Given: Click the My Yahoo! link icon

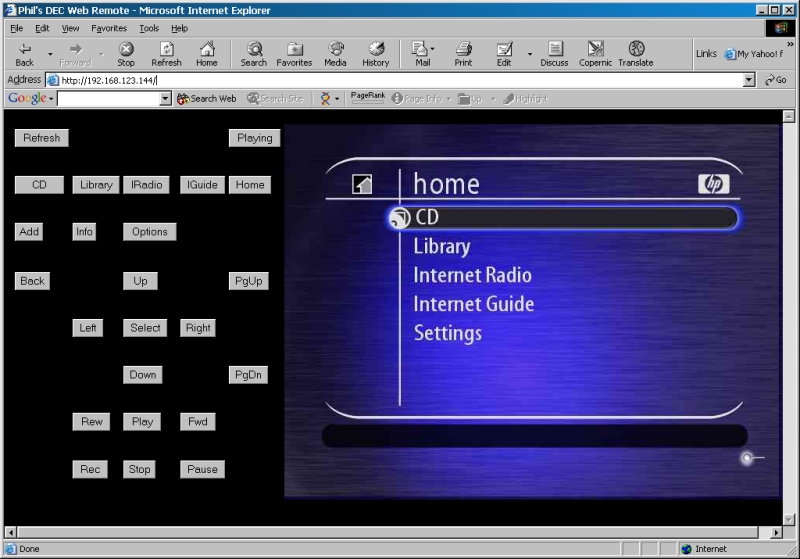Looking at the screenshot, I should [x=730, y=54].
